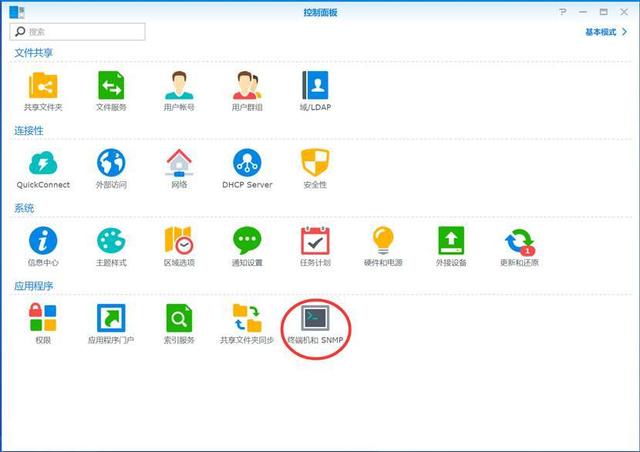Open Network (网络) house icon
Screen dimensions: 640x452
click(x=179, y=163)
